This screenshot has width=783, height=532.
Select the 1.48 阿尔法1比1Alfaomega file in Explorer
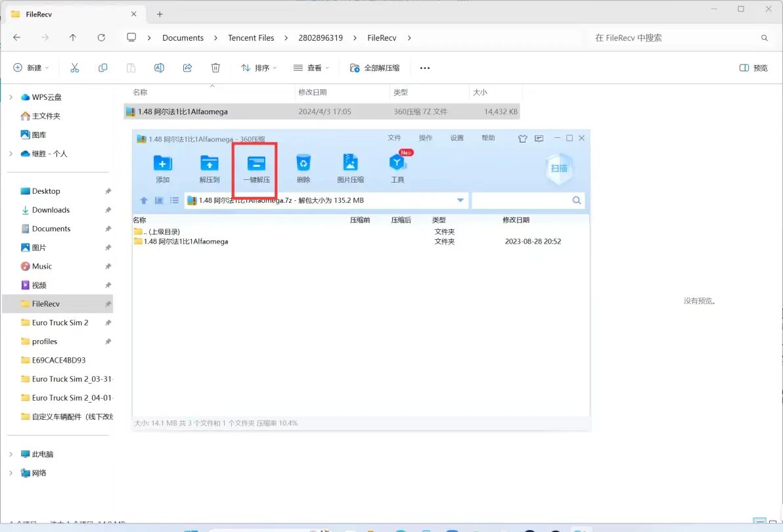click(x=322, y=112)
